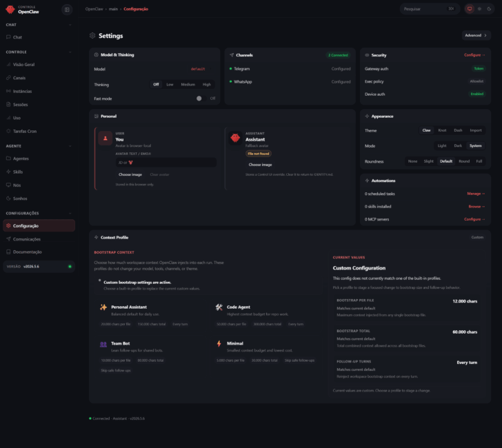Click the Comunicações send icon
This screenshot has height=448, width=502.
click(8, 239)
